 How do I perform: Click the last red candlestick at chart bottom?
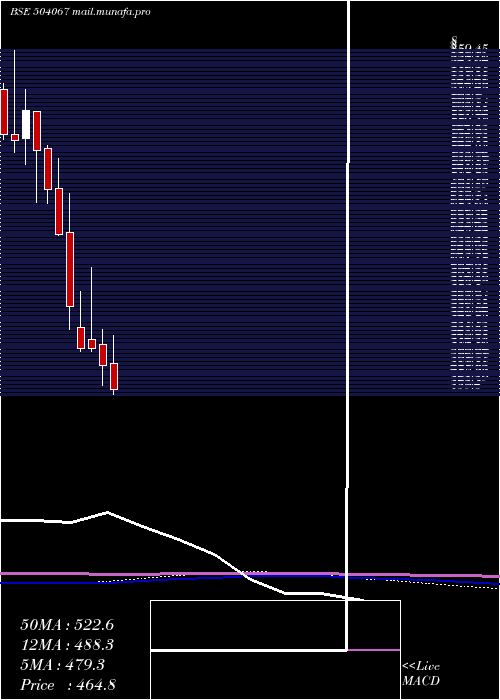114,376
